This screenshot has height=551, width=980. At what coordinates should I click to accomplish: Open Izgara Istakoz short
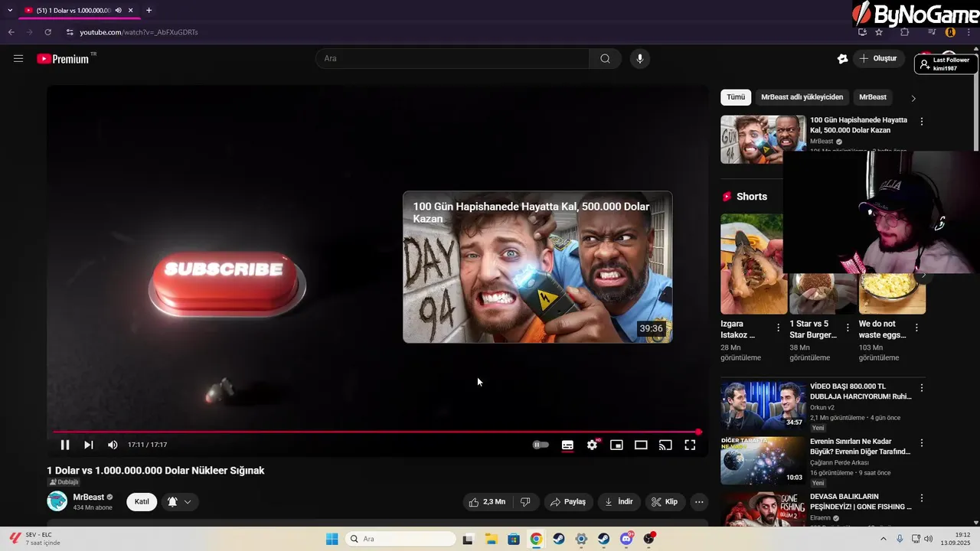753,264
